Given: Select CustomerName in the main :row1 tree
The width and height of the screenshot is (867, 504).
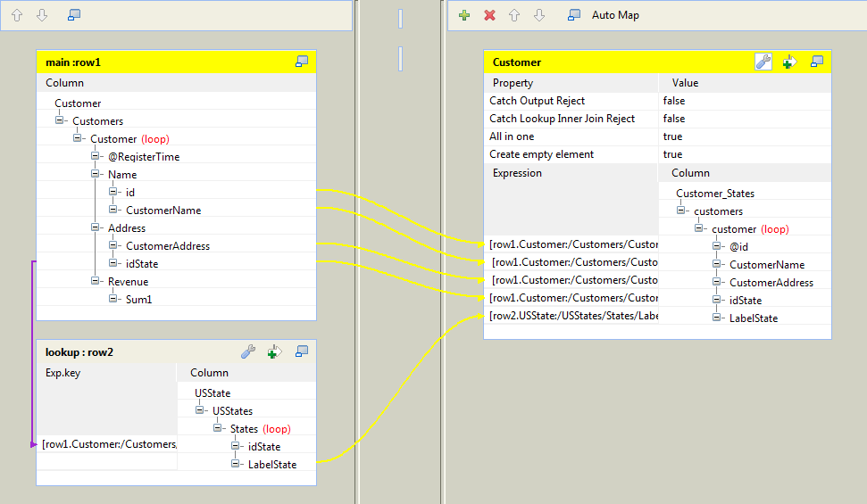Looking at the screenshot, I should tap(163, 211).
